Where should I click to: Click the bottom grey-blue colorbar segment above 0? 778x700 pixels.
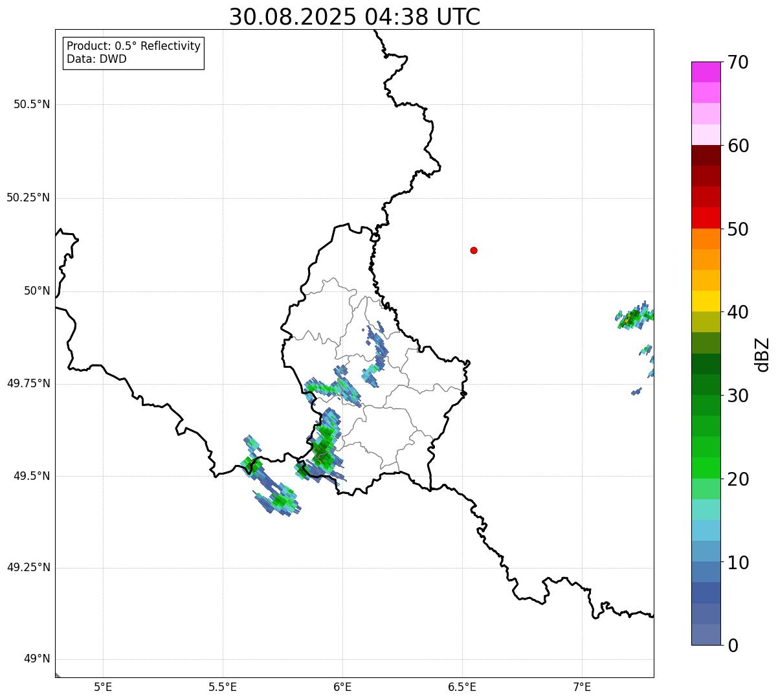point(706,635)
